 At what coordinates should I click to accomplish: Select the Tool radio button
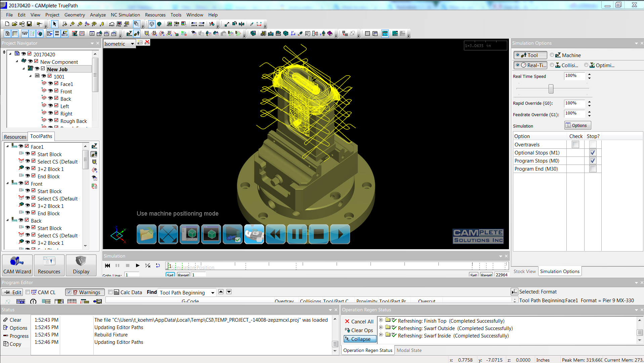click(x=518, y=55)
